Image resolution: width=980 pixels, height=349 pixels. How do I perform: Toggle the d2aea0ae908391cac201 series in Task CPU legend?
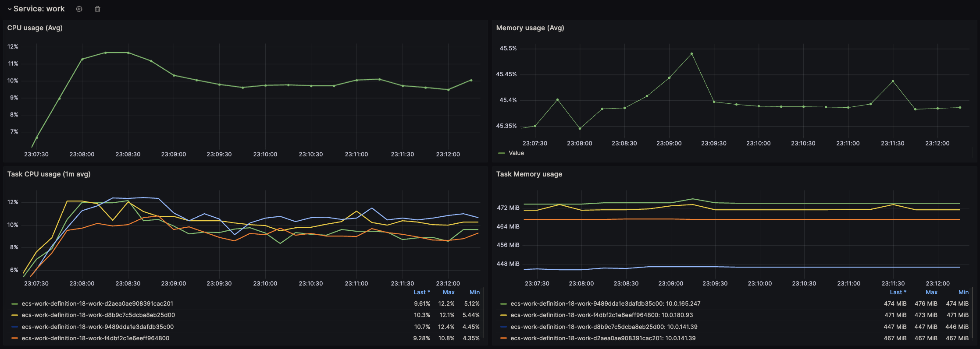pos(97,304)
